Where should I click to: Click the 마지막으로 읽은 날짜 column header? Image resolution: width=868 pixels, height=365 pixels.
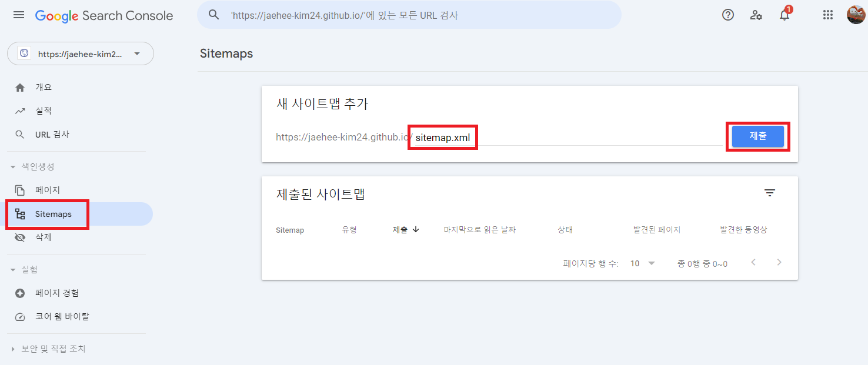pos(480,230)
